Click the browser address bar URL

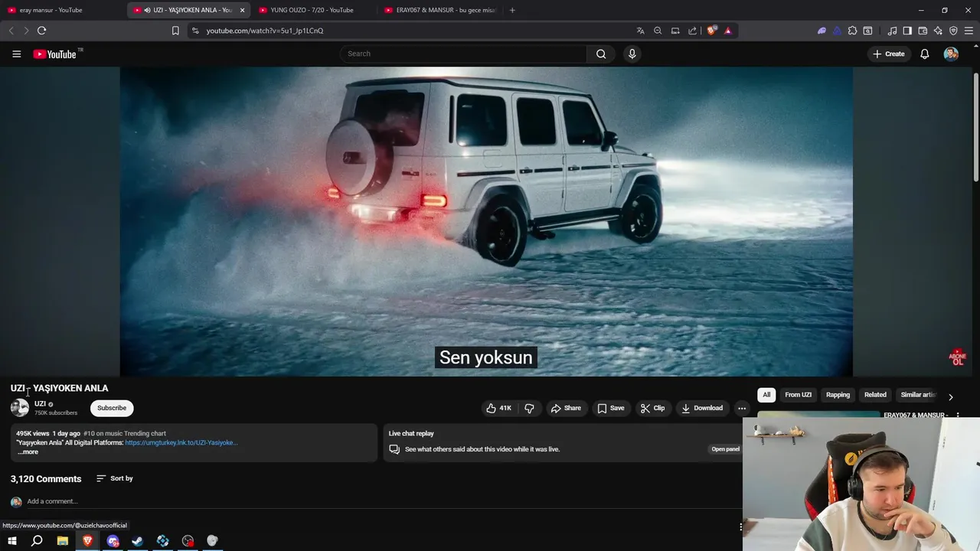point(265,31)
